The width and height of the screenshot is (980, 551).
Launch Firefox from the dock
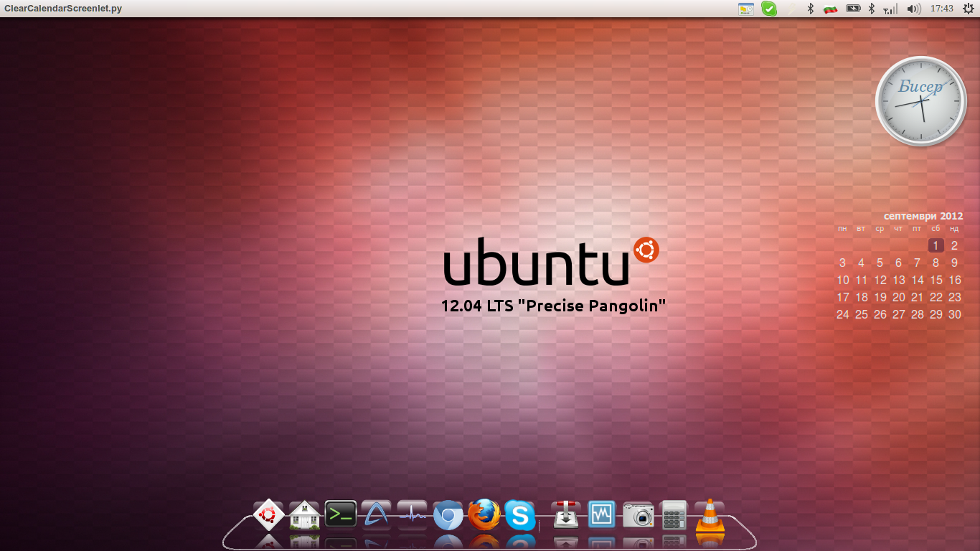484,514
